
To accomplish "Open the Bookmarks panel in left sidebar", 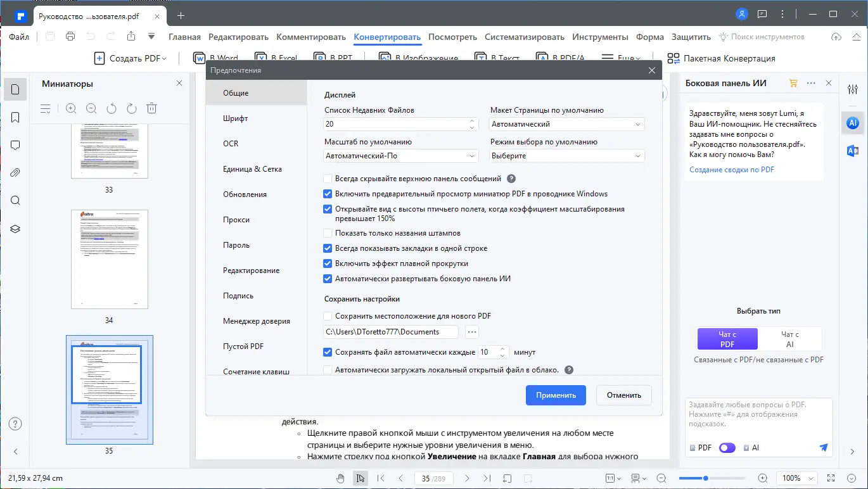I will pos(15,117).
